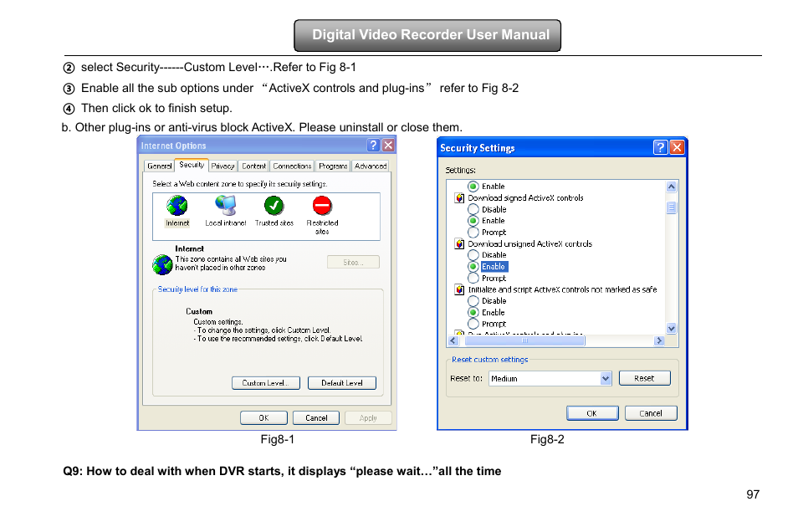Select the Trusted sites green checkmark icon
This screenshot has height=532, width=798.
tap(274, 206)
